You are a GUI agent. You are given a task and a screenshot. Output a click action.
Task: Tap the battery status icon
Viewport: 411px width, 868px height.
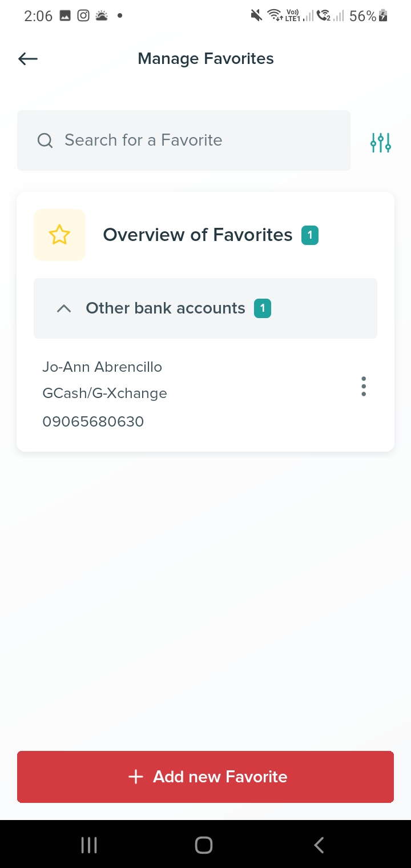coord(383,16)
